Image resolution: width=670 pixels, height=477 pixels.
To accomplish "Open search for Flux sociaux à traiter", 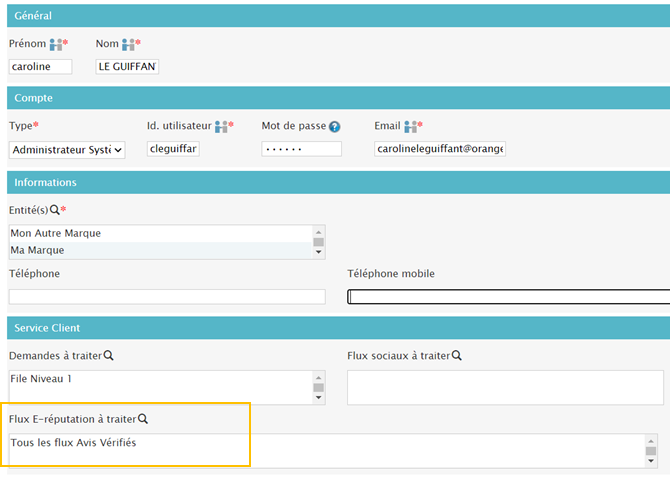I will click(456, 355).
